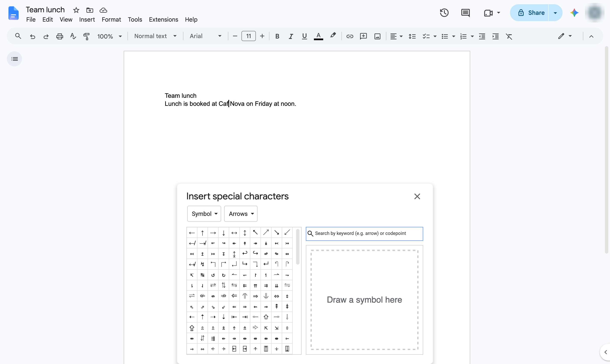610x364 pixels.
Task: Click the decrease indent icon
Action: pyautogui.click(x=482, y=36)
